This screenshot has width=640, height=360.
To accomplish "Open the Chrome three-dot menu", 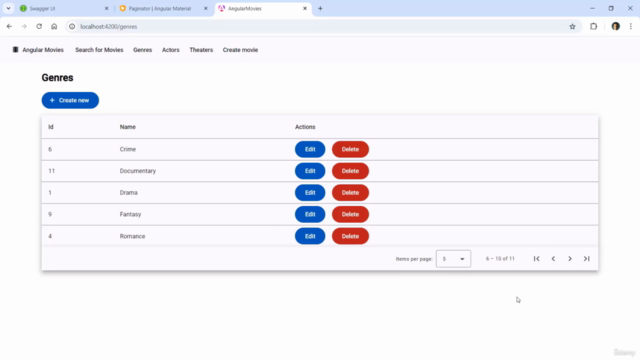I will (631, 27).
